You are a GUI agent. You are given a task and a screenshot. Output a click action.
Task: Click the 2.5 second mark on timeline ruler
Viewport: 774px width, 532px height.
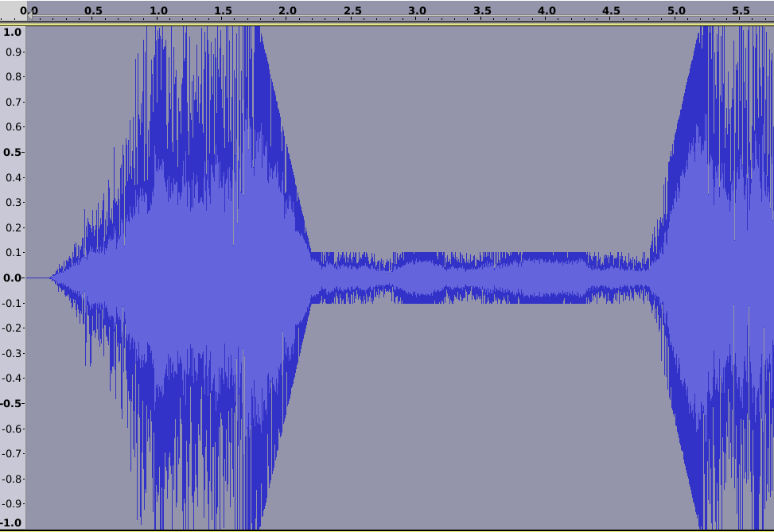coord(352,11)
